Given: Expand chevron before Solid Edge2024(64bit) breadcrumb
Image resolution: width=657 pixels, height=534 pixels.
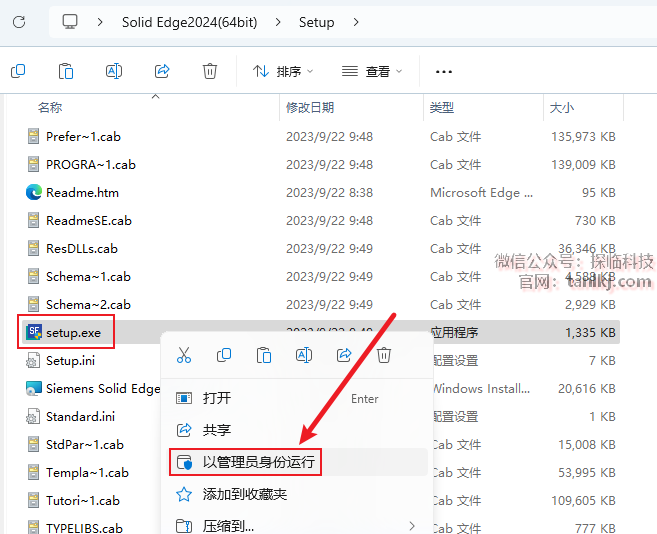Looking at the screenshot, I should pos(100,22).
